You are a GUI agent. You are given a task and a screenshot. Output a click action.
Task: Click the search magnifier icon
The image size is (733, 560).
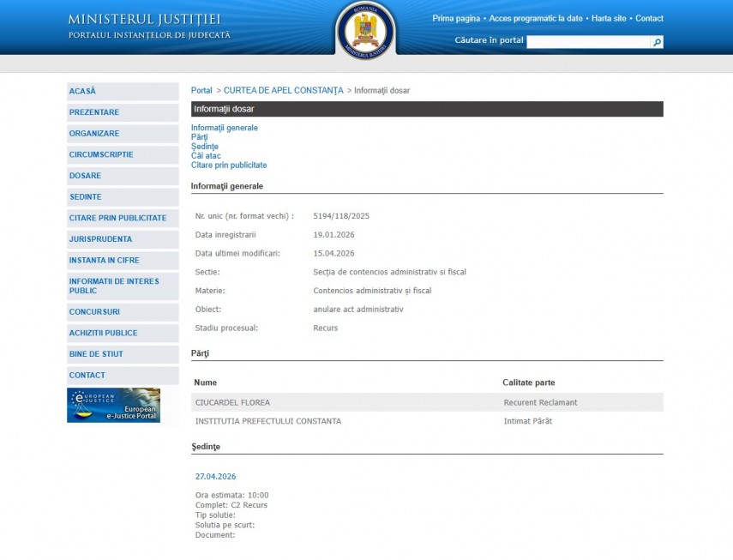pyautogui.click(x=657, y=41)
